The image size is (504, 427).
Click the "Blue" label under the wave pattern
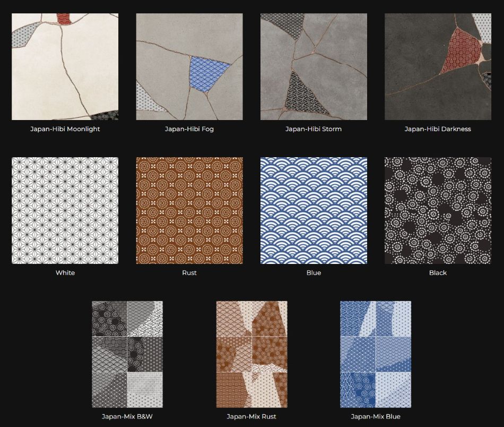pos(314,273)
